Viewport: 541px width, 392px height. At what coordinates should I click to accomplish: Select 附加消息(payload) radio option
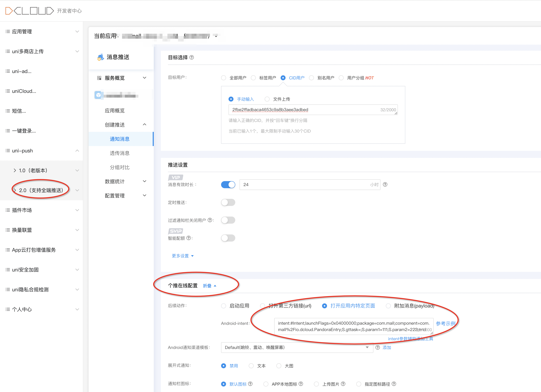[x=388, y=306]
